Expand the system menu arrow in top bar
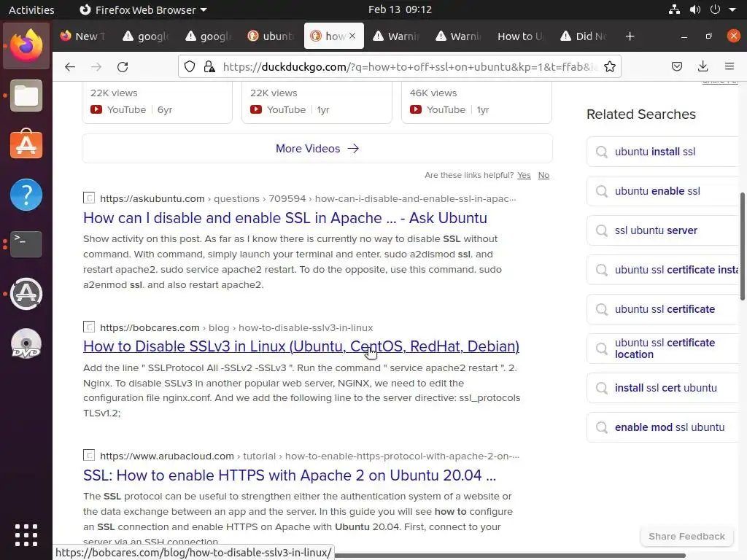Viewport: 747px width, 560px height. [x=732, y=9]
